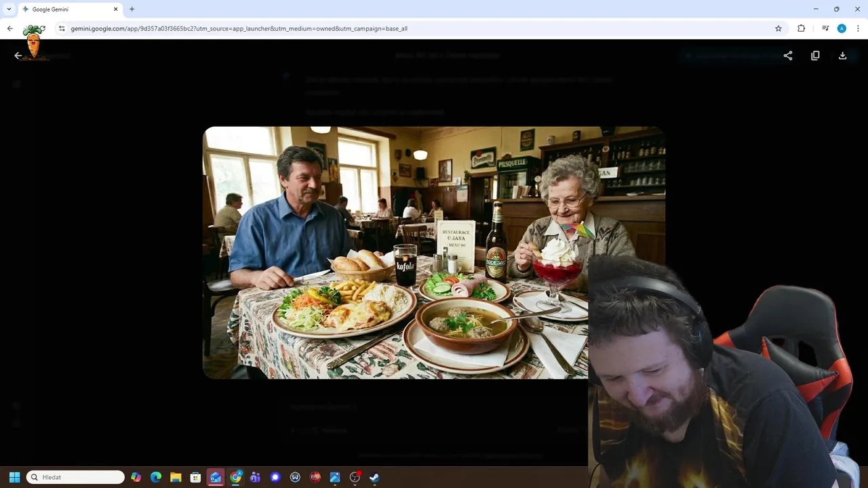Copy the generated image

pyautogui.click(x=815, y=56)
